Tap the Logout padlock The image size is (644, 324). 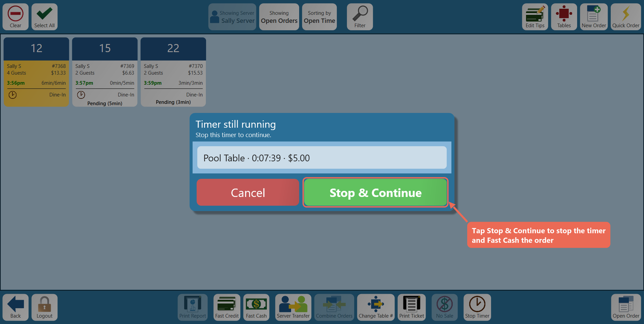tap(44, 307)
